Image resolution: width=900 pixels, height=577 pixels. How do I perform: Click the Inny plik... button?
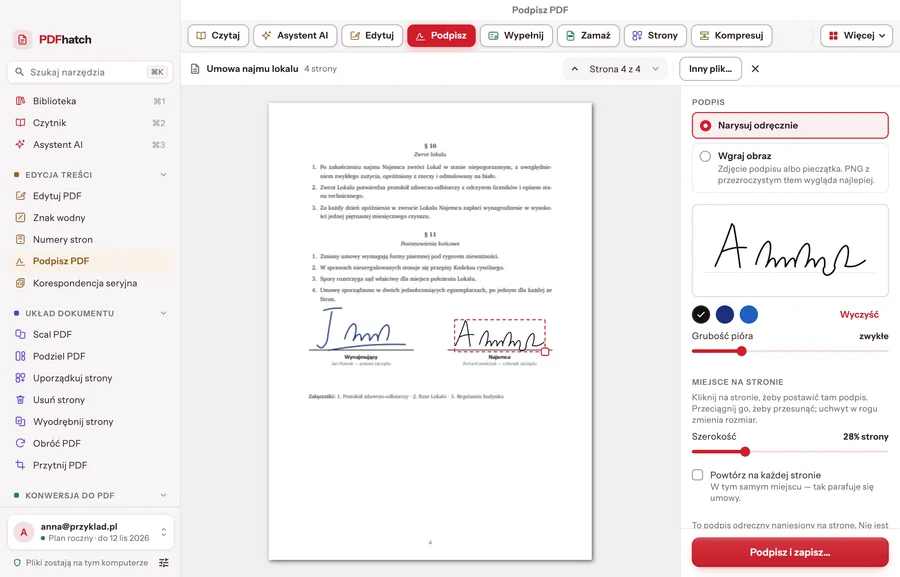(711, 69)
